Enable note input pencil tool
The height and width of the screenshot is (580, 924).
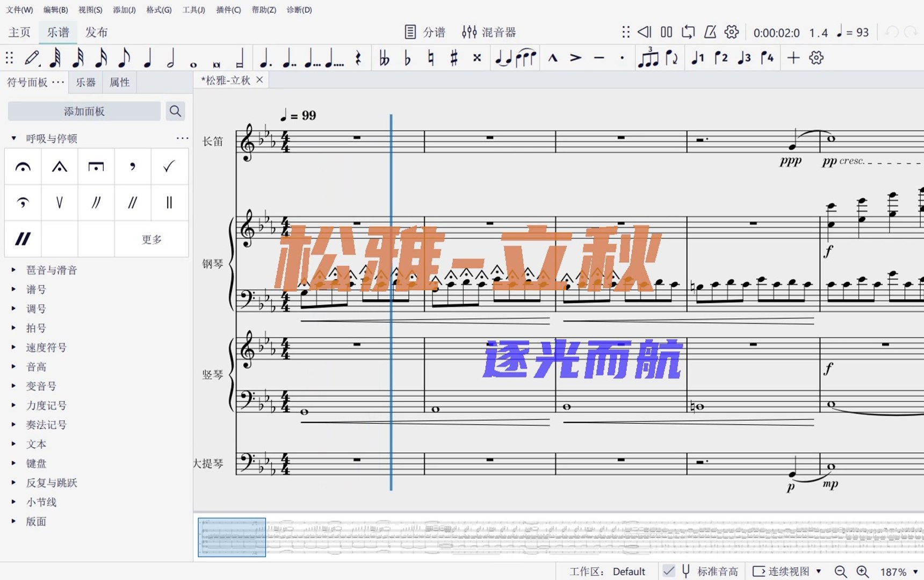32,57
